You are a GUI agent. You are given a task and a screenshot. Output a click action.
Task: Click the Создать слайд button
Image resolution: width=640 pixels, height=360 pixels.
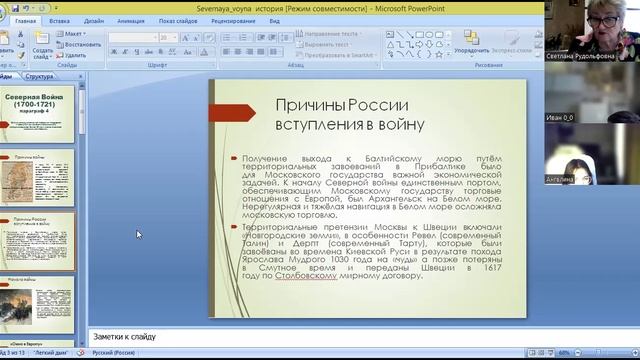[x=42, y=45]
